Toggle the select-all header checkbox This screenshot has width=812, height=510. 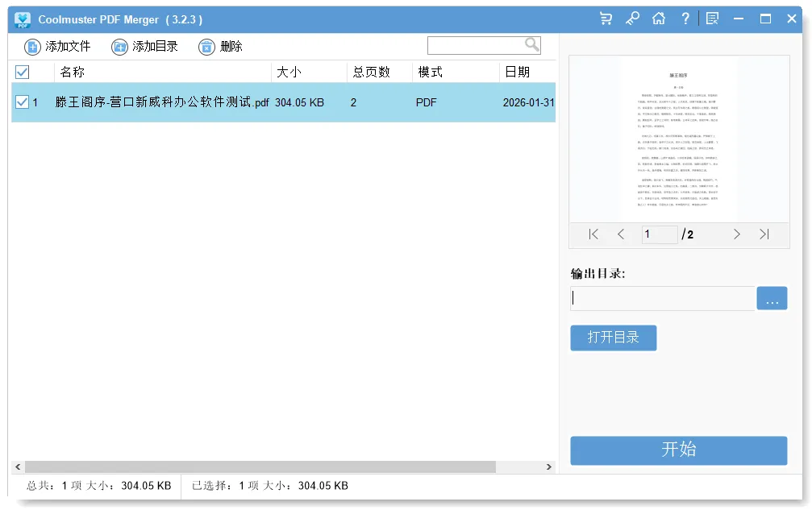pyautogui.click(x=23, y=72)
